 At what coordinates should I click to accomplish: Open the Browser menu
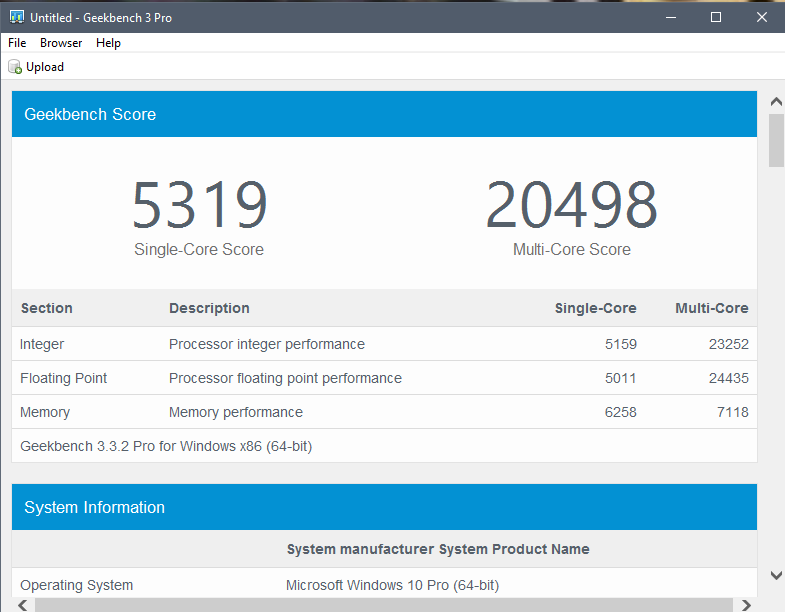[x=61, y=43]
